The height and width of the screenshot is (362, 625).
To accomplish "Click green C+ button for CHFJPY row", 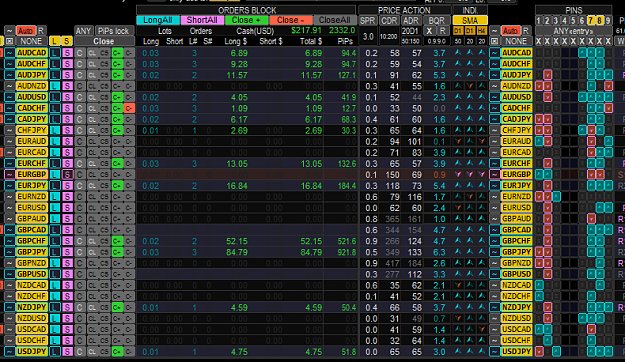I will tap(117, 130).
